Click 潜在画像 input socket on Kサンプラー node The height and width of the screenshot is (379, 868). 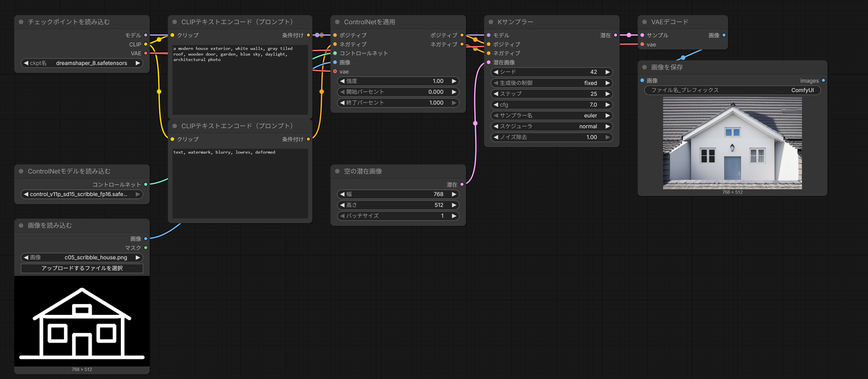coord(489,62)
